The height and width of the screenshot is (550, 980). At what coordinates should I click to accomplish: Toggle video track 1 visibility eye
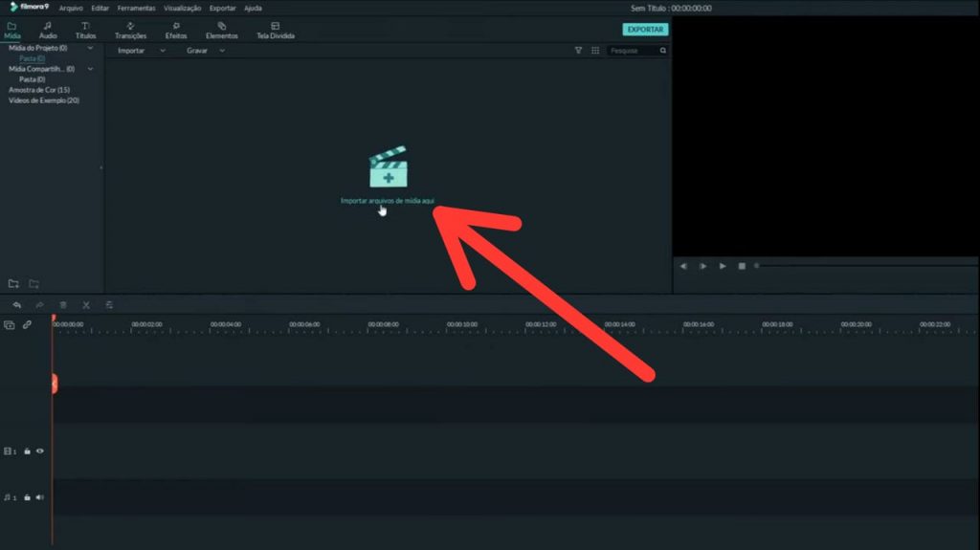[40, 451]
